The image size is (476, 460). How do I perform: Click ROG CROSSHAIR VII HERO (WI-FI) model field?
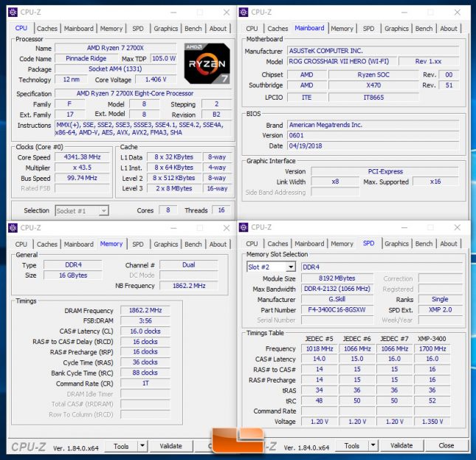(x=342, y=61)
